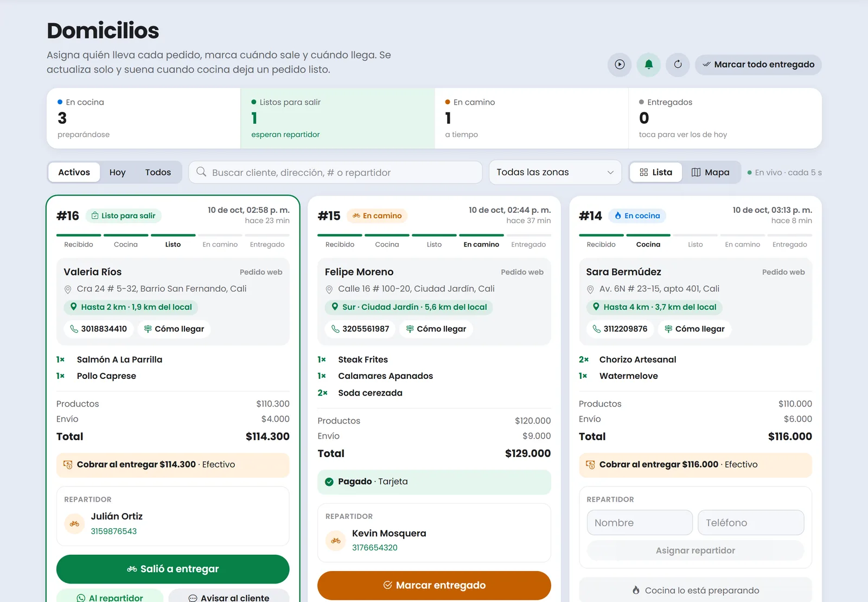Click the location pin beside Cra 24 address
The height and width of the screenshot is (602, 868).
tap(68, 289)
